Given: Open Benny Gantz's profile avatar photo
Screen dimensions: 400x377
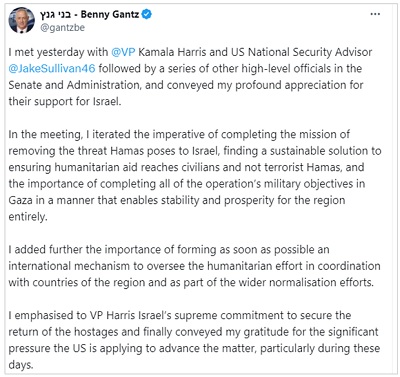Looking at the screenshot, I should coord(22,20).
